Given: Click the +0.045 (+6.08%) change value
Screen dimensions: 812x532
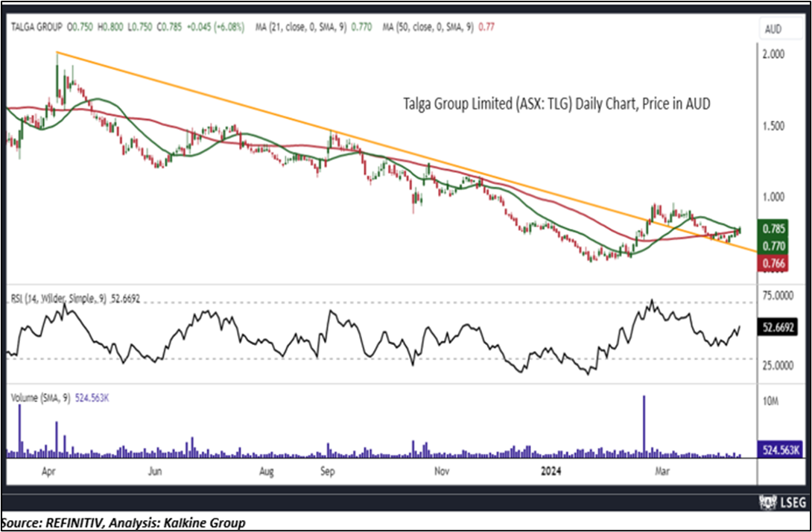Looking at the screenshot, I should 215,27.
